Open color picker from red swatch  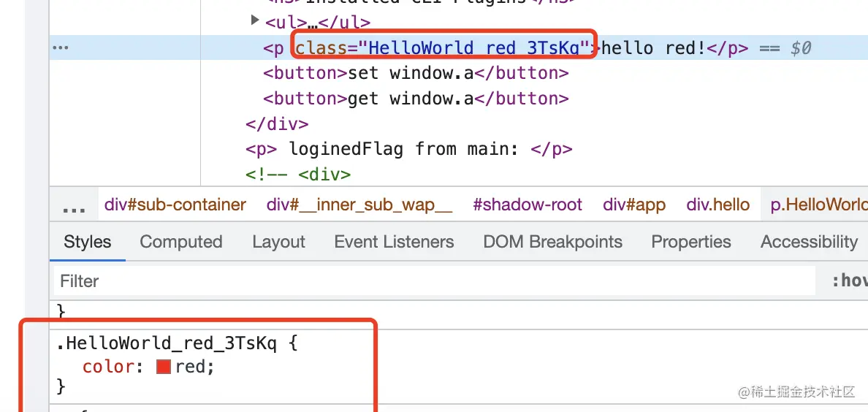[x=164, y=367]
